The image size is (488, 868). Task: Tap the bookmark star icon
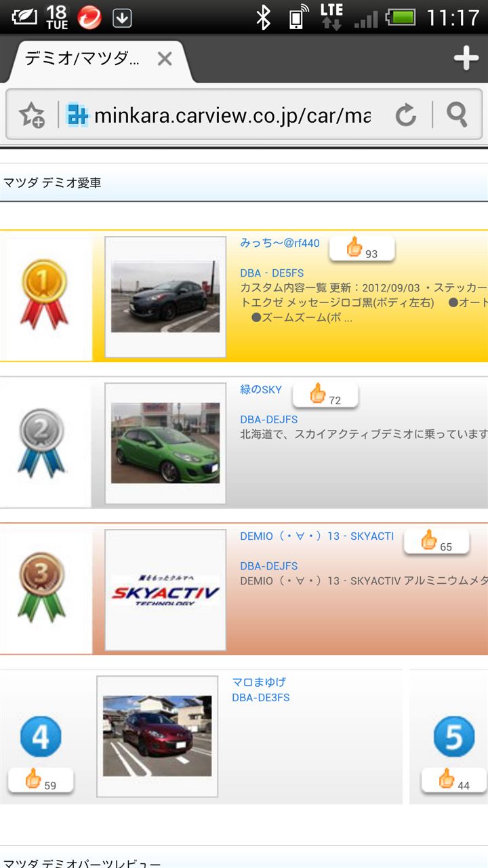32,115
